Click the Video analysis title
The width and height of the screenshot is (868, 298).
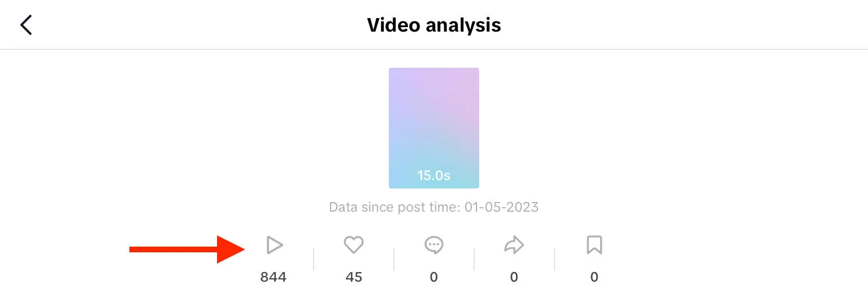(434, 25)
